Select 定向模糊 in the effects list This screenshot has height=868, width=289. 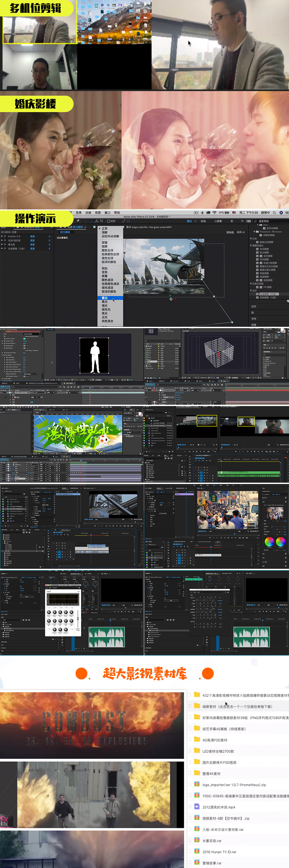pos(268,256)
